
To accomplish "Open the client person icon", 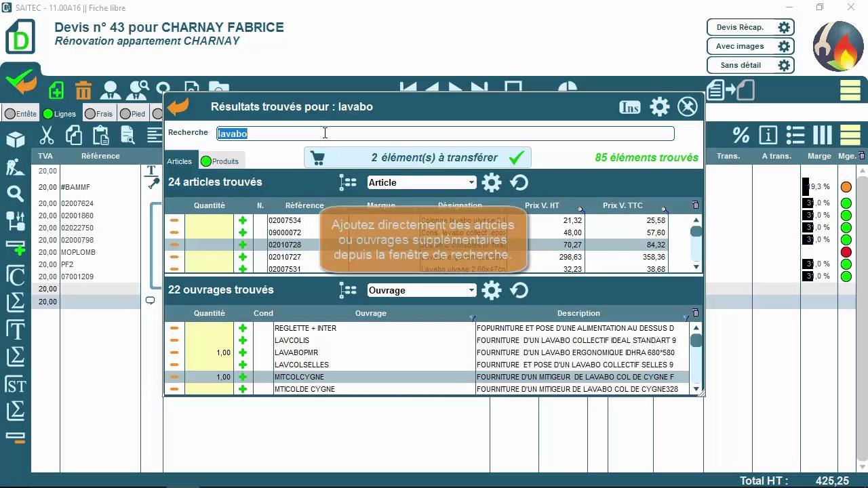I will coord(111,90).
